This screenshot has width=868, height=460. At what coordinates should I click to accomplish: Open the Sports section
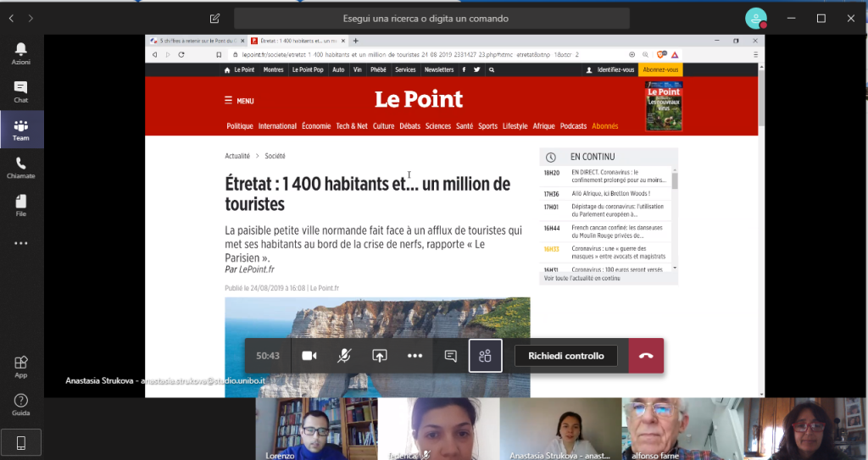click(x=487, y=126)
